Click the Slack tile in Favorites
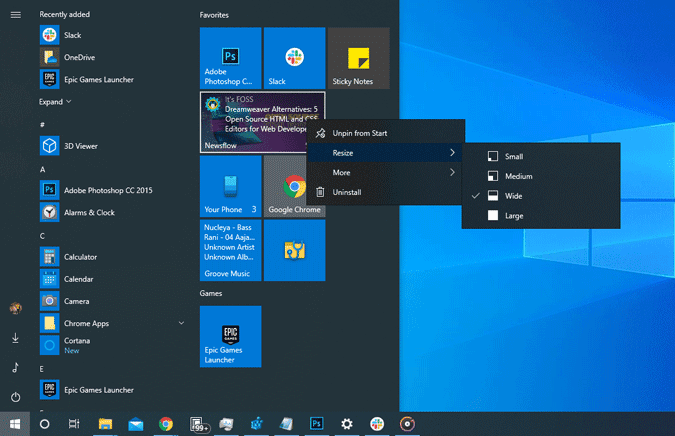 point(294,58)
